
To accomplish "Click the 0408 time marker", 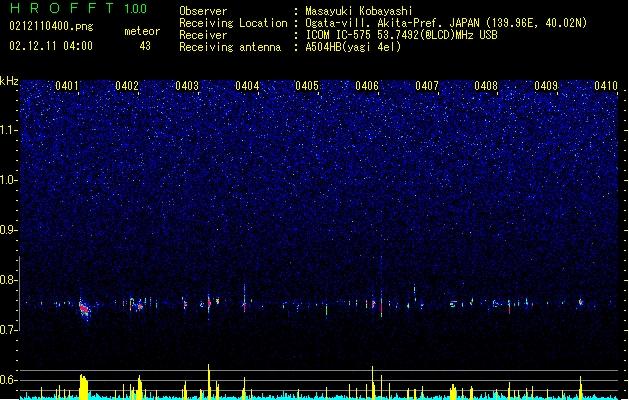I will [x=486, y=86].
